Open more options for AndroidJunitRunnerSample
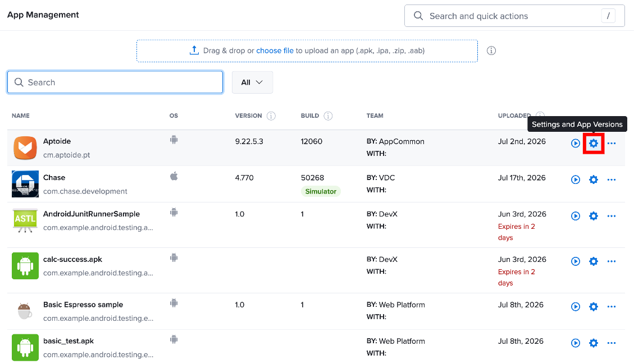The height and width of the screenshot is (364, 634). [612, 216]
